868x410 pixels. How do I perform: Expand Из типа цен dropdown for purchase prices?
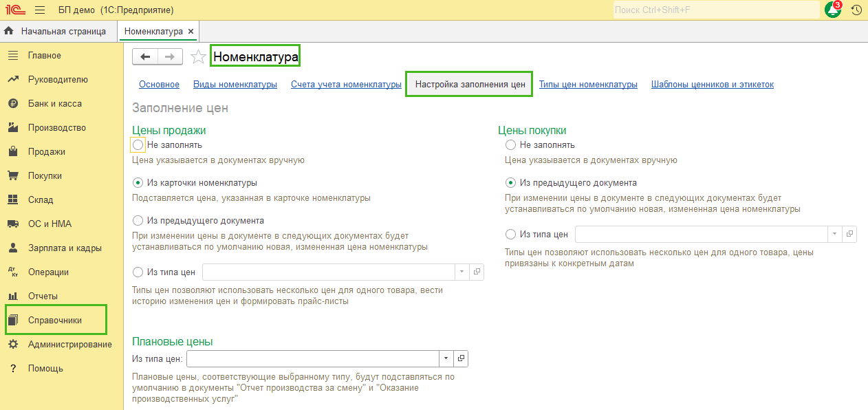point(834,235)
